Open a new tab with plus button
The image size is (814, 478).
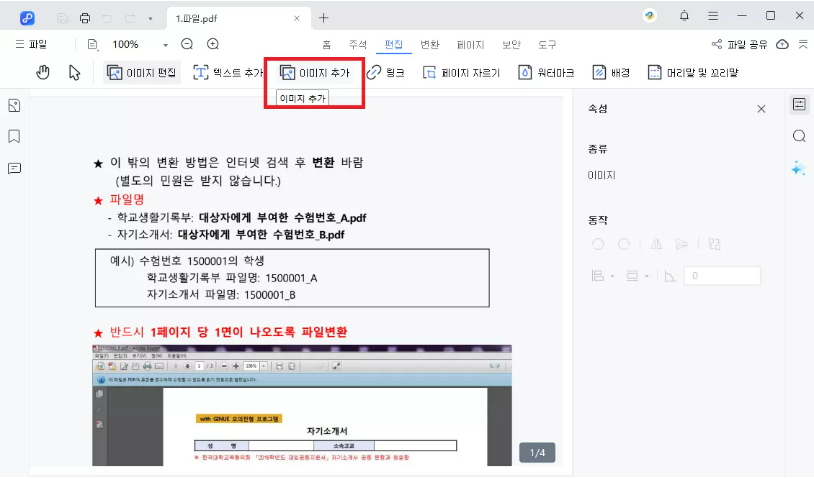(323, 18)
